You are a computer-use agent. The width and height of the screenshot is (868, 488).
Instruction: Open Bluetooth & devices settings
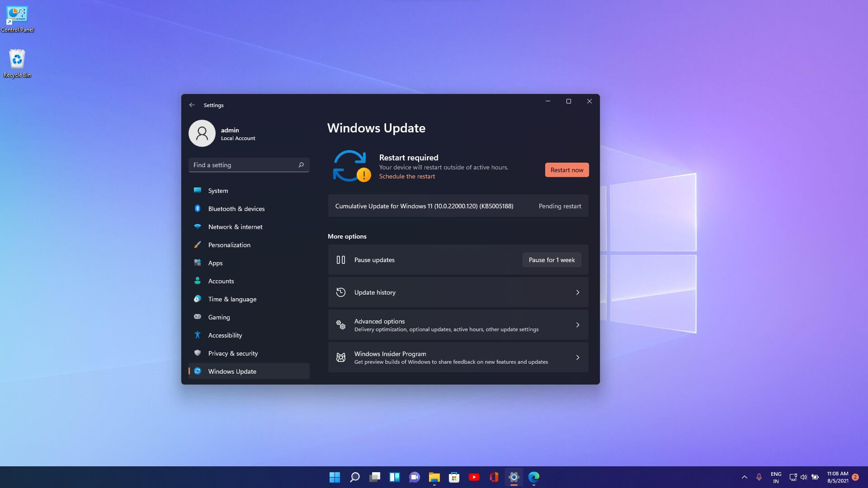tap(236, 208)
